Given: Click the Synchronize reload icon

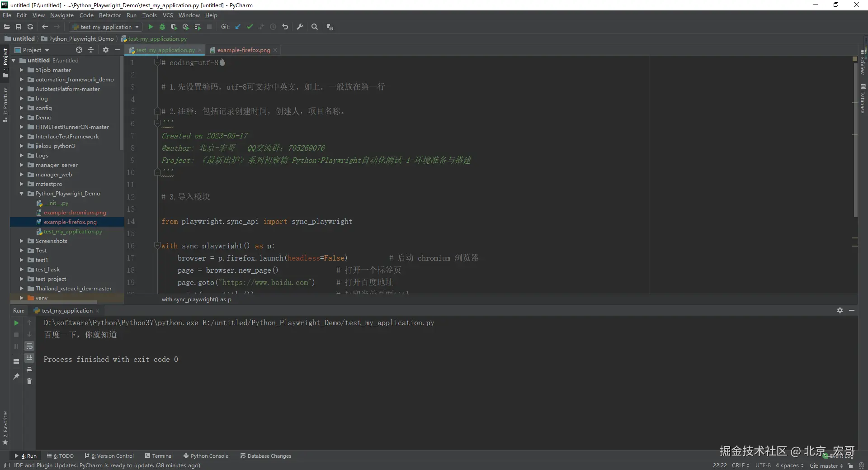Looking at the screenshot, I should 30,27.
